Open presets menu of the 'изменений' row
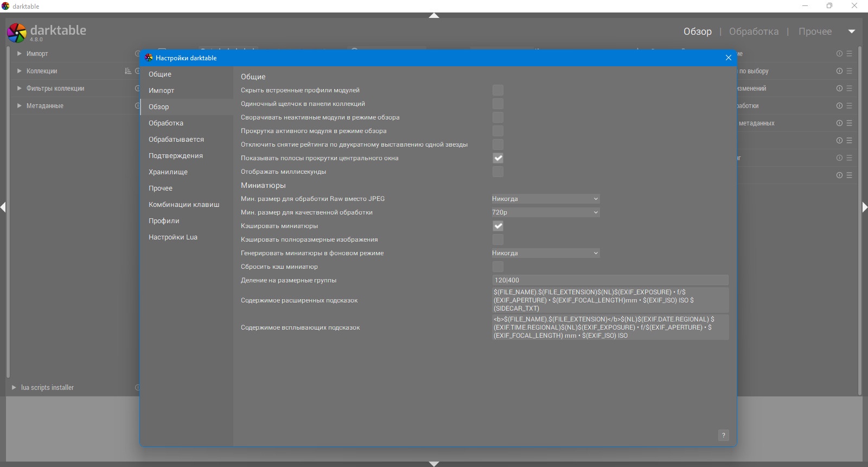 [849, 89]
